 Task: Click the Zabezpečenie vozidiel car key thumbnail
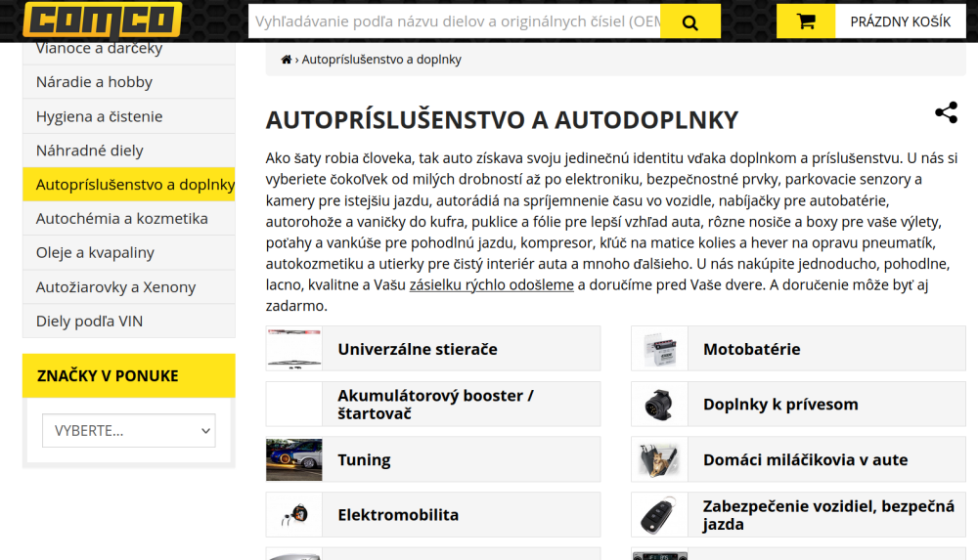[x=660, y=514]
